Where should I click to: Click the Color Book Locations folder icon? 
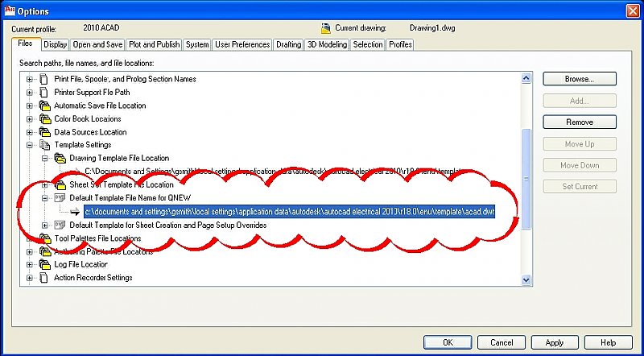pyautogui.click(x=45, y=119)
